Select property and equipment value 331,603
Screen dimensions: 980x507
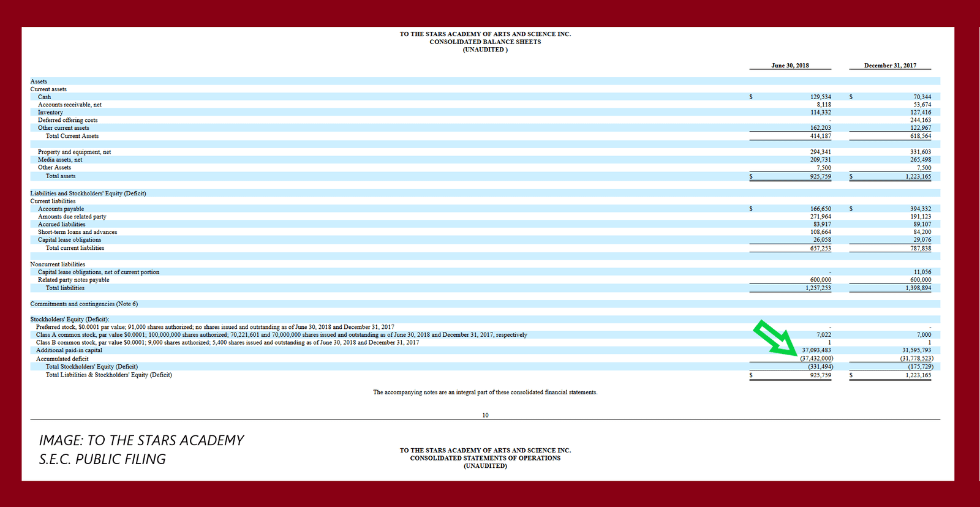(x=921, y=152)
